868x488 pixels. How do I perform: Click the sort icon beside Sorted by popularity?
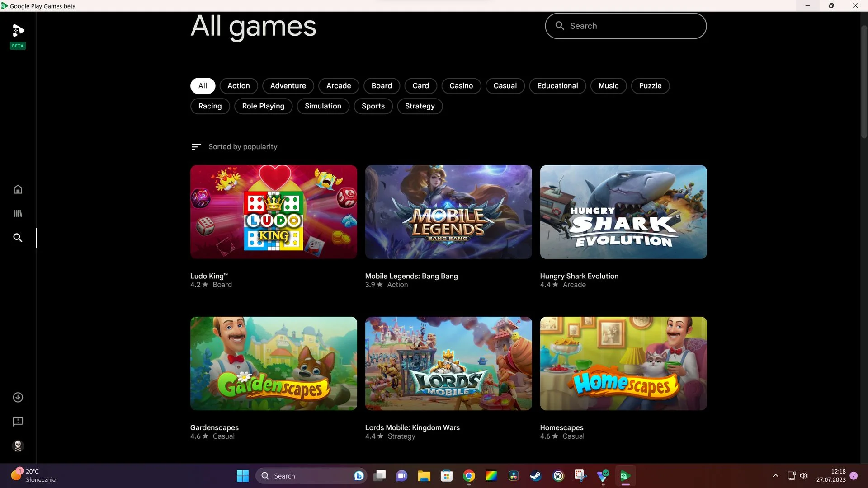click(196, 147)
